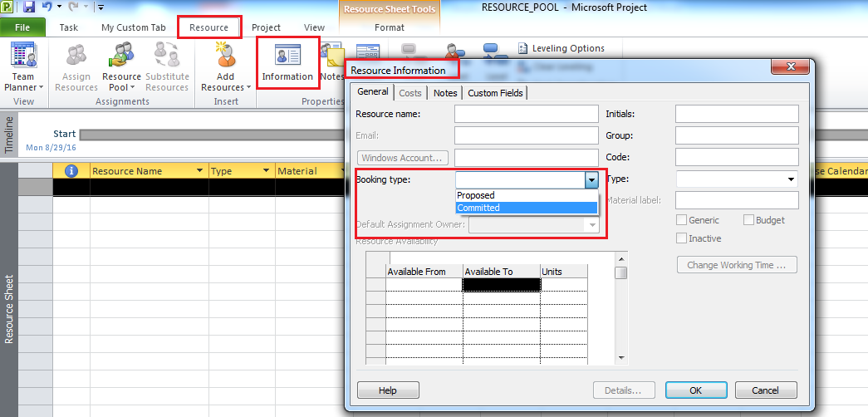Screen dimensions: 868x417
Task: Open Type column filter dropdown
Action: 267,171
